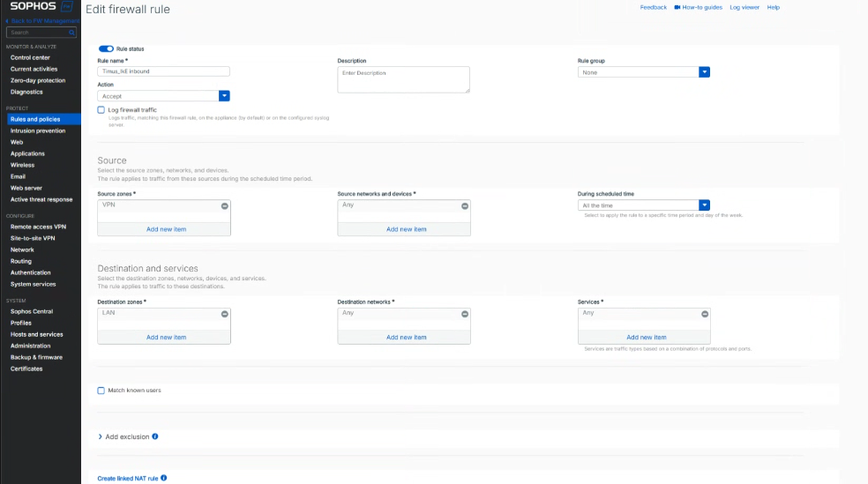Viewport: 868px width, 484px height.
Task: Enable Log firewall traffic checkbox
Action: coord(101,110)
